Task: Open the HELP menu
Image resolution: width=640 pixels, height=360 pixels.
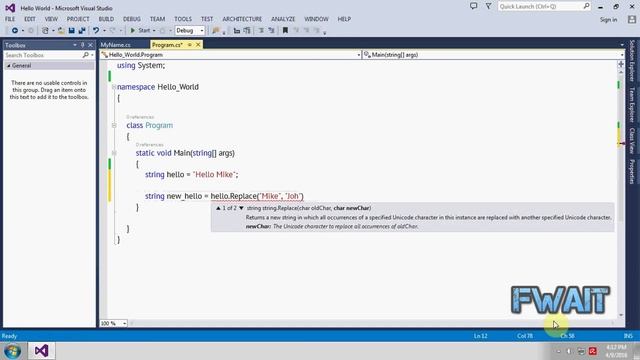Action: click(x=344, y=19)
